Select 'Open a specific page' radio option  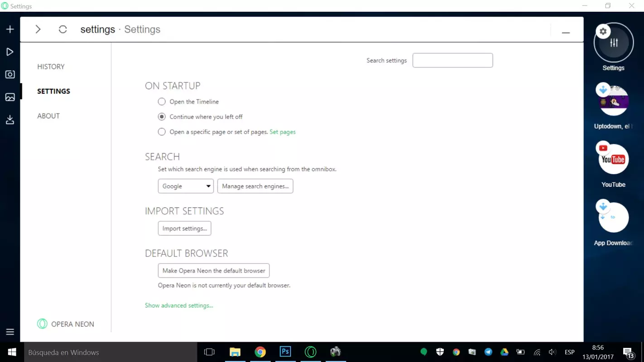(x=162, y=132)
